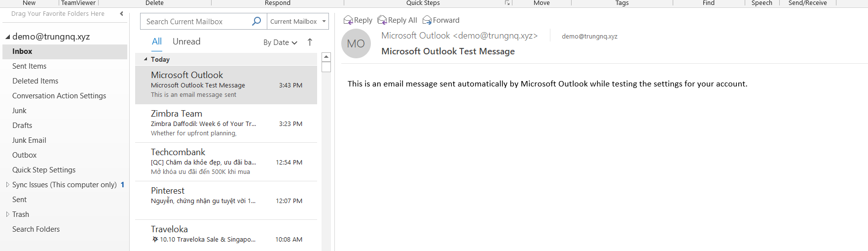This screenshot has height=251, width=868.
Task: Open the By Date sort dropdown
Action: pyautogui.click(x=280, y=42)
